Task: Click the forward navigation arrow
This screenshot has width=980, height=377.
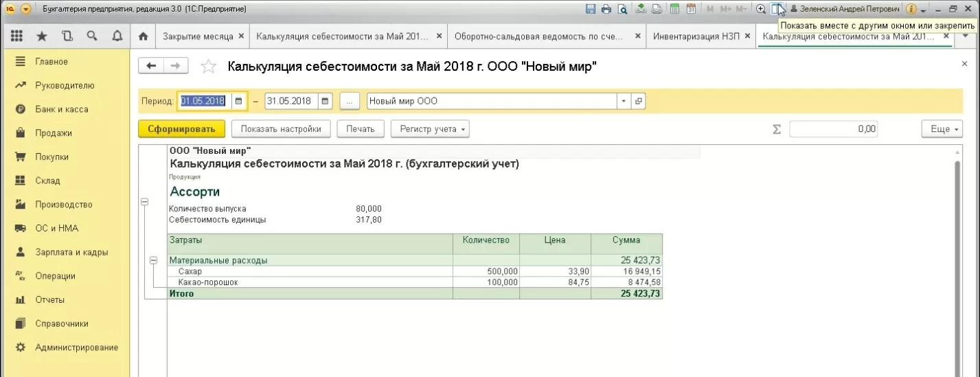Action: 176,66
